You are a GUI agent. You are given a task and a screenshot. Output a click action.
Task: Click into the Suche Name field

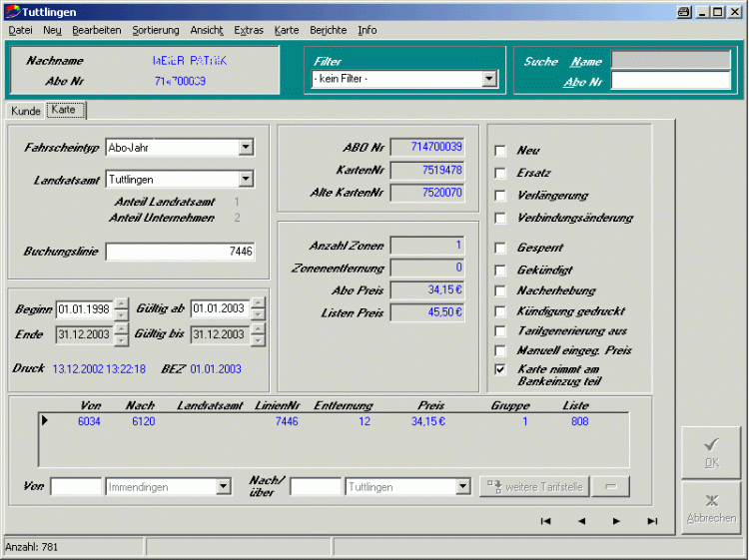click(671, 60)
